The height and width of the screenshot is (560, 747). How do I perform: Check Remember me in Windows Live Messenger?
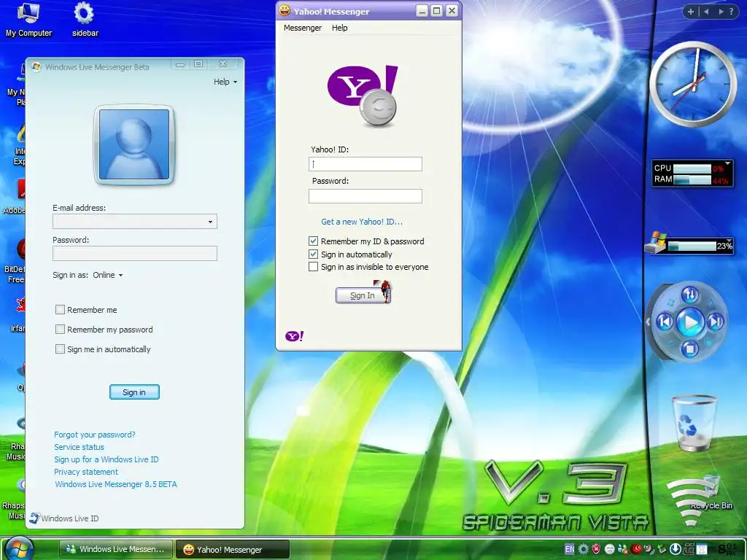(60, 309)
